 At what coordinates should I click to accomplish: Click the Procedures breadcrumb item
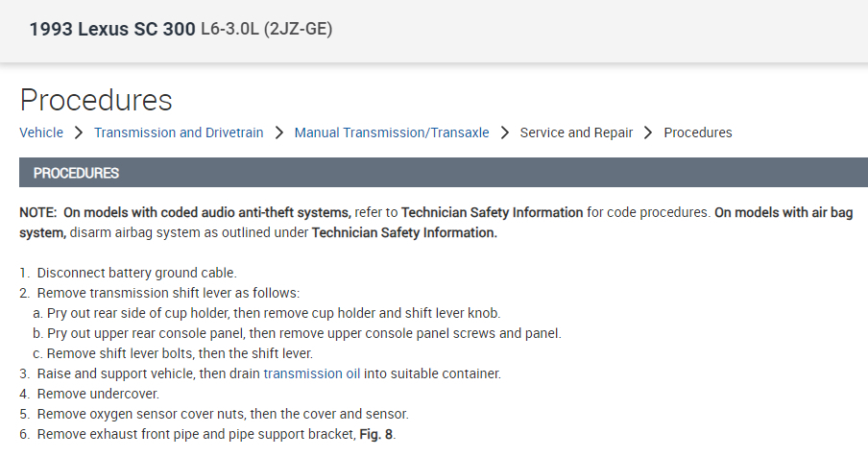click(698, 132)
